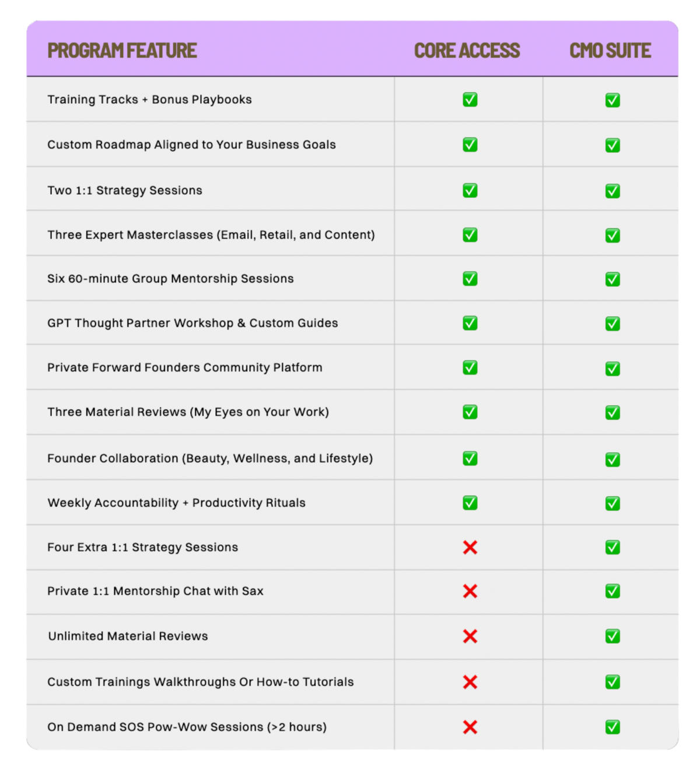Click CMO Suite checkmark for Custom Roadmap row
The width and height of the screenshot is (700, 771).
pos(612,145)
